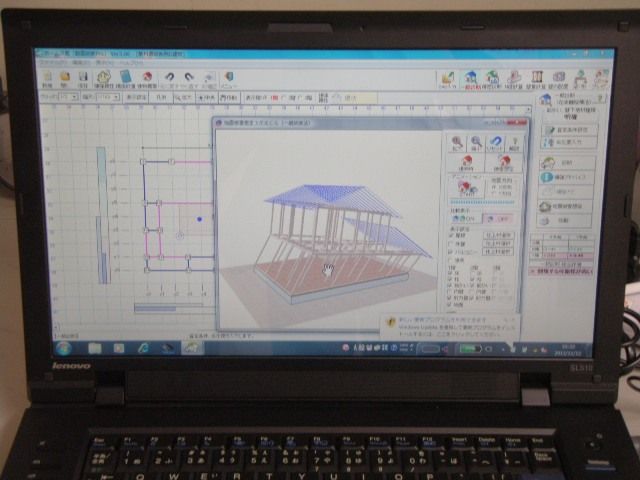Click the printer icon print button

pos(565,221)
